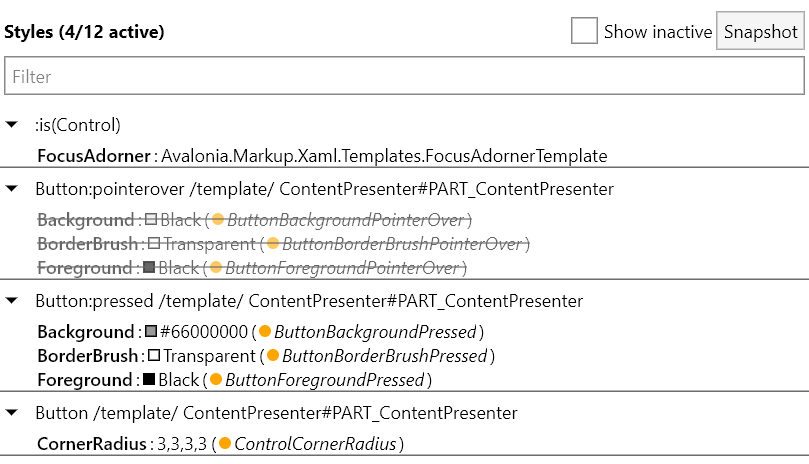Image resolution: width=809 pixels, height=464 pixels.
Task: Focus the Filter text field
Action: 403,76
